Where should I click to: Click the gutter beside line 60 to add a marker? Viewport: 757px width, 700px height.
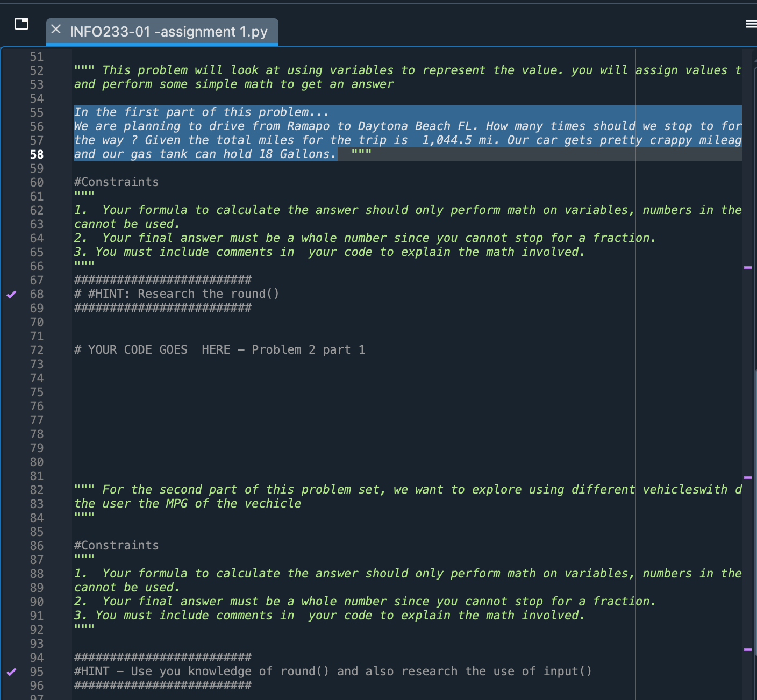11,182
